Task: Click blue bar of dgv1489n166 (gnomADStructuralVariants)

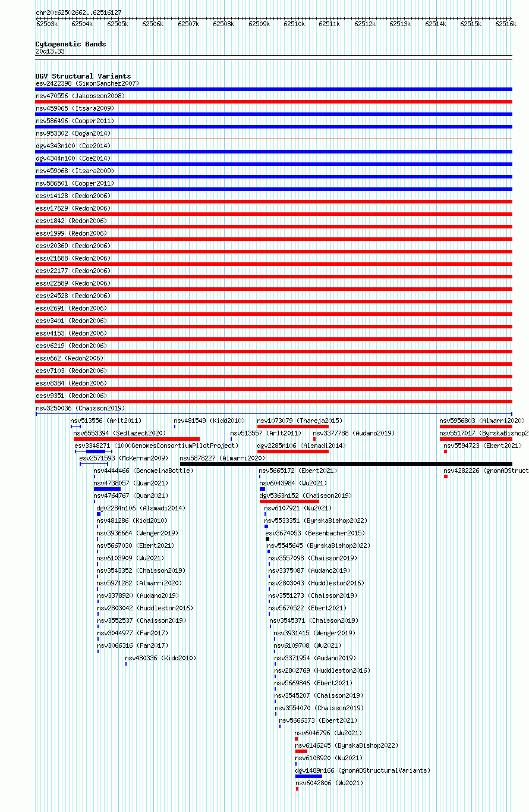Action: tap(308, 776)
